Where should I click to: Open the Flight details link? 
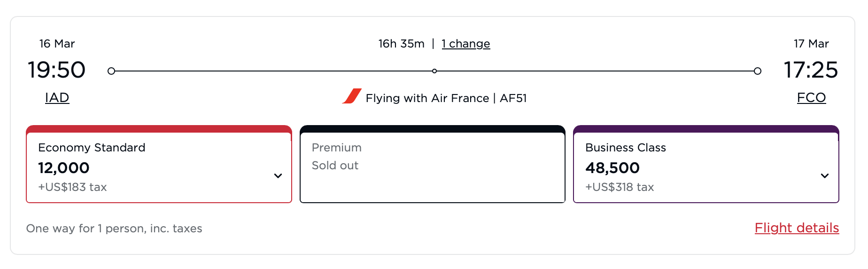797,228
